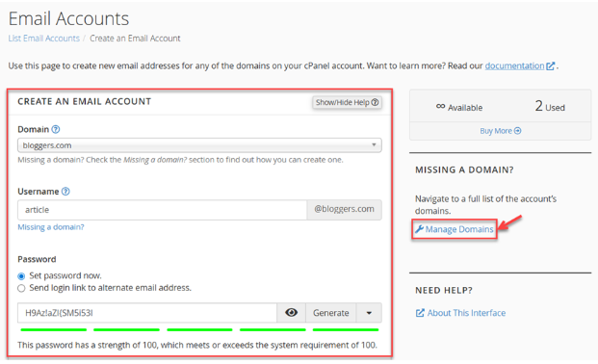Click the @bloggers.com domain suffix

point(344,210)
